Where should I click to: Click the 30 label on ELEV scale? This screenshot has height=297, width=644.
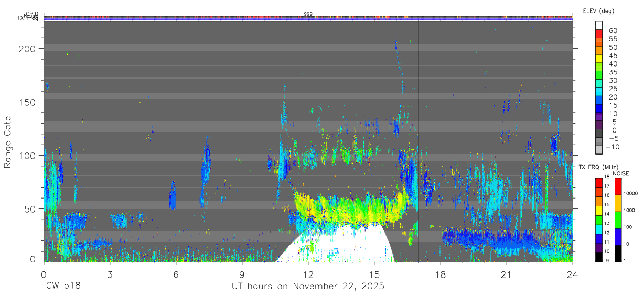(x=613, y=80)
